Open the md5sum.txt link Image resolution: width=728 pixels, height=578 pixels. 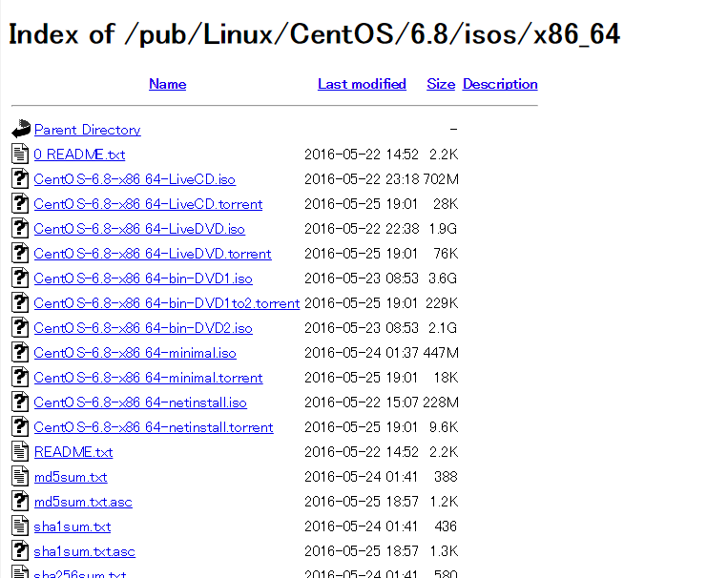click(x=71, y=477)
